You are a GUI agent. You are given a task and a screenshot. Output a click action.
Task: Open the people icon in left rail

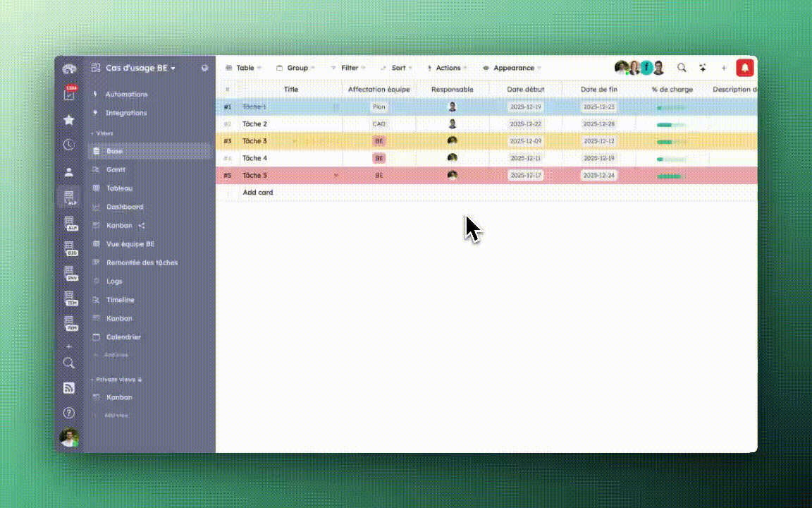[x=68, y=171]
